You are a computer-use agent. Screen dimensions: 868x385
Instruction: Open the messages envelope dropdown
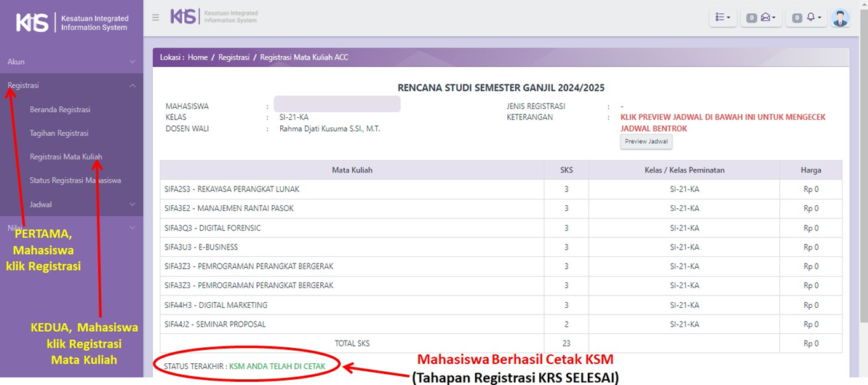[761, 17]
